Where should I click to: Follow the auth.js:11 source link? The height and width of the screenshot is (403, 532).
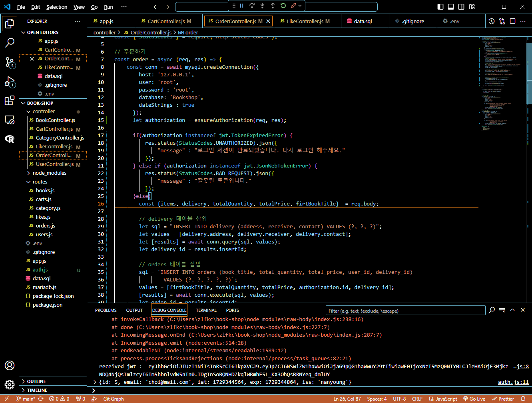coord(513,382)
